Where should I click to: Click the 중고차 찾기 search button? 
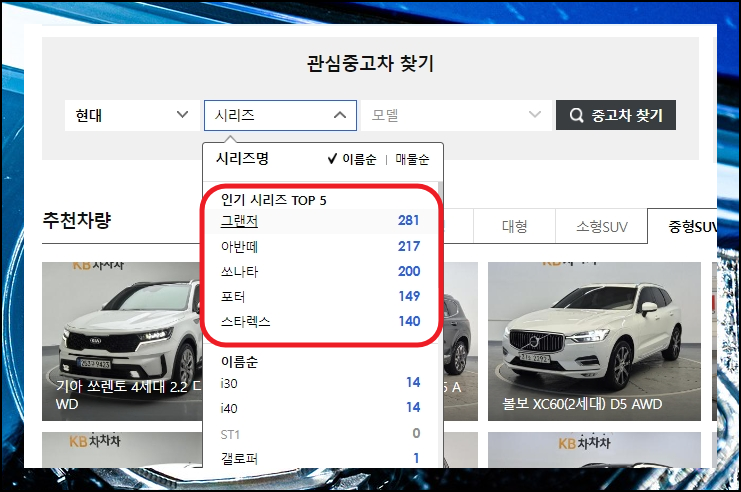(616, 115)
